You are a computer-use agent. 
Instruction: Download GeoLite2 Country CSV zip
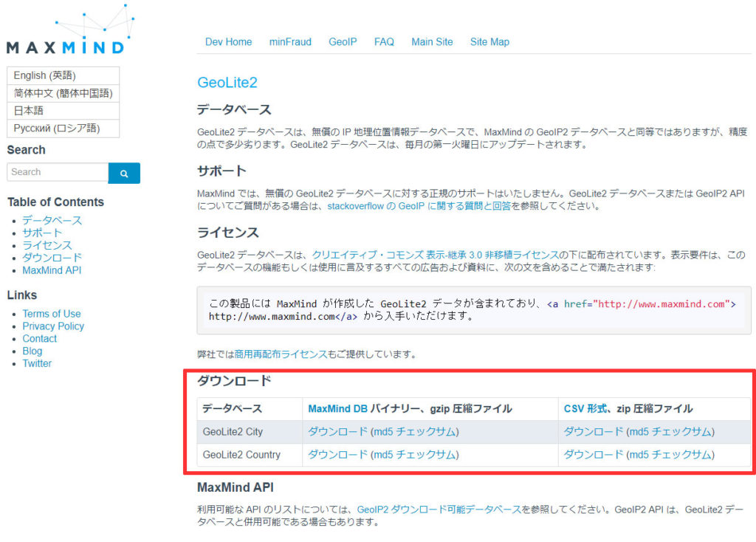coord(594,455)
